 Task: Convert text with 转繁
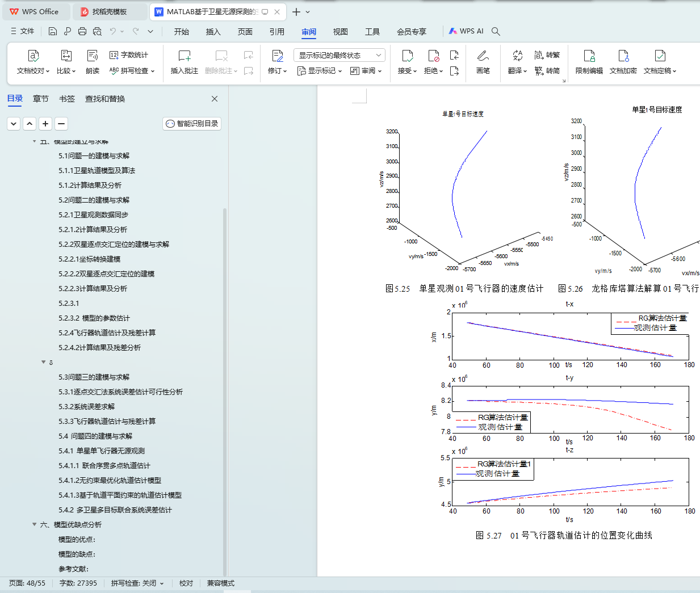click(547, 55)
